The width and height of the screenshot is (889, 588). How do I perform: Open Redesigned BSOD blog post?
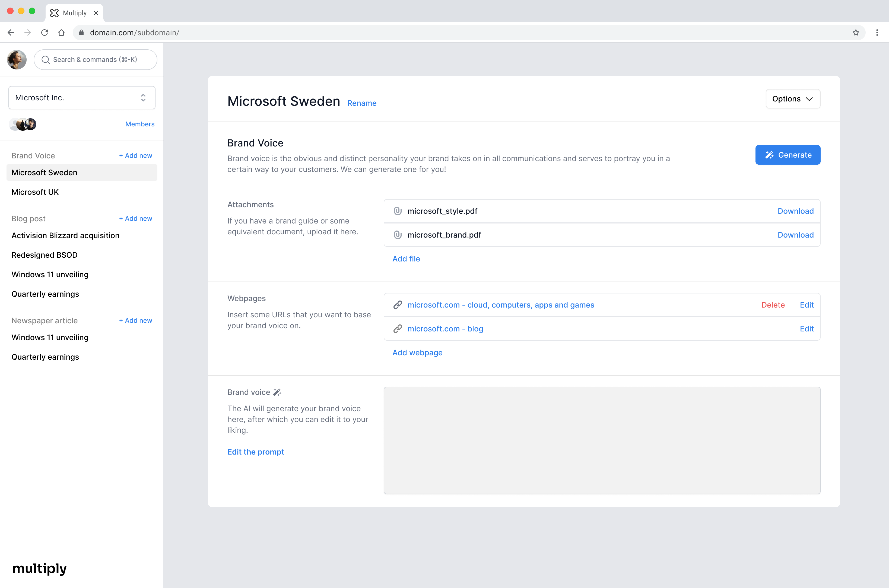tap(45, 255)
